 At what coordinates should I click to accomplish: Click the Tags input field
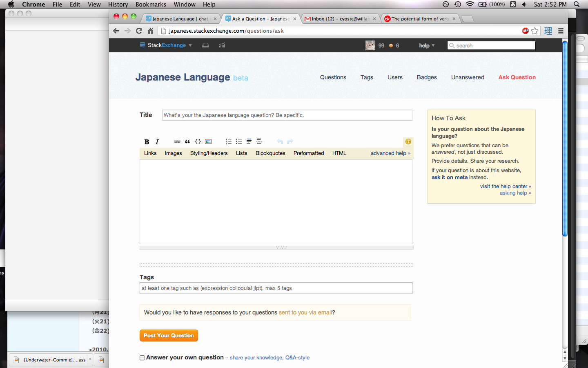point(276,288)
